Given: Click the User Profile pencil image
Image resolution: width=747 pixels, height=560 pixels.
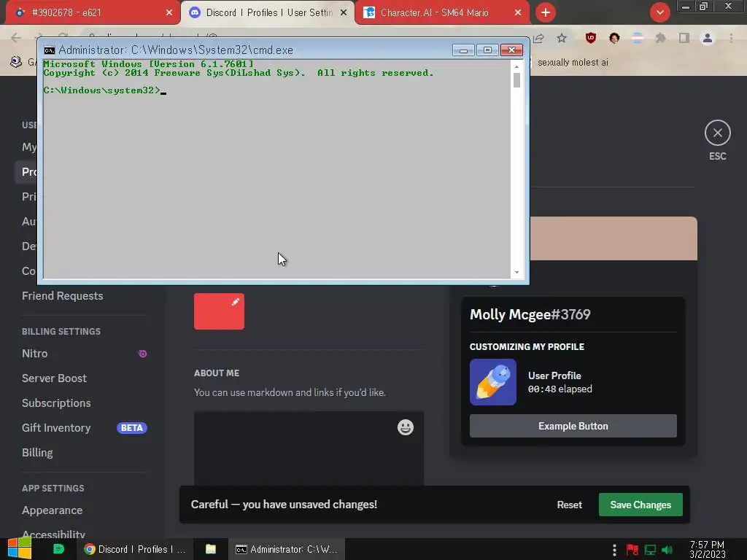Looking at the screenshot, I should click(x=493, y=382).
